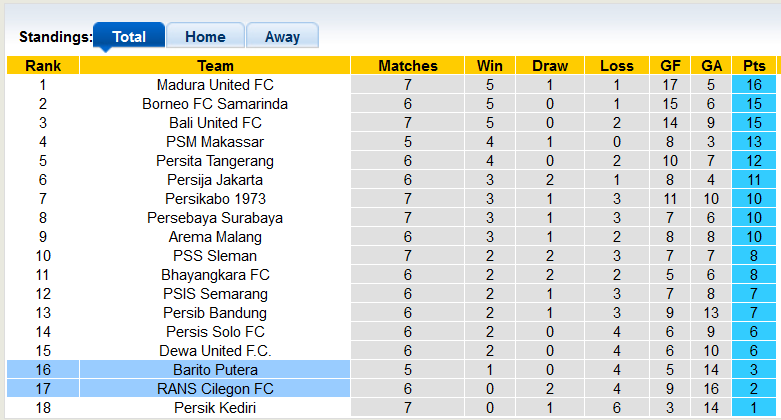This screenshot has width=781, height=420.
Task: Click the highlighted Barito Putera row
Action: coord(215,370)
